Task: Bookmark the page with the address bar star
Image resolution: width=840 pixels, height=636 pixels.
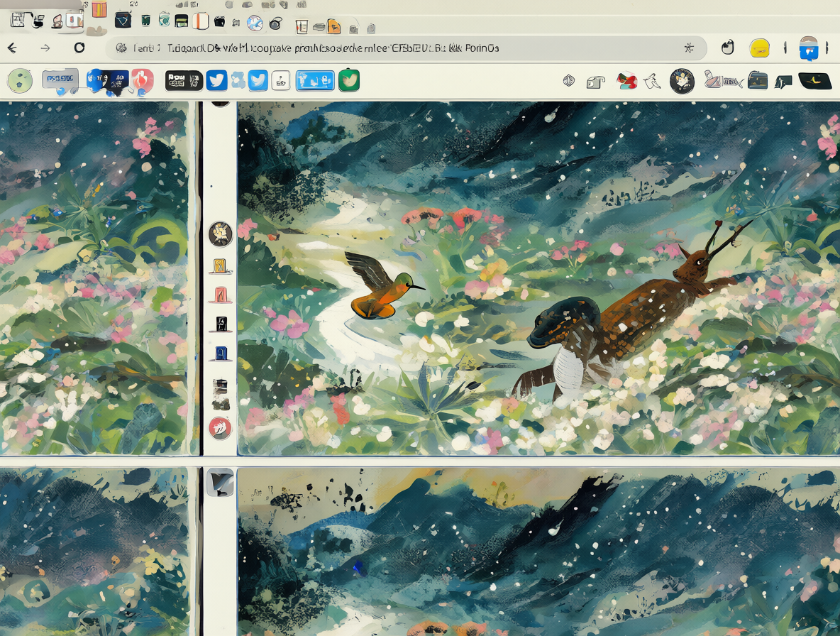Action: 689,48
